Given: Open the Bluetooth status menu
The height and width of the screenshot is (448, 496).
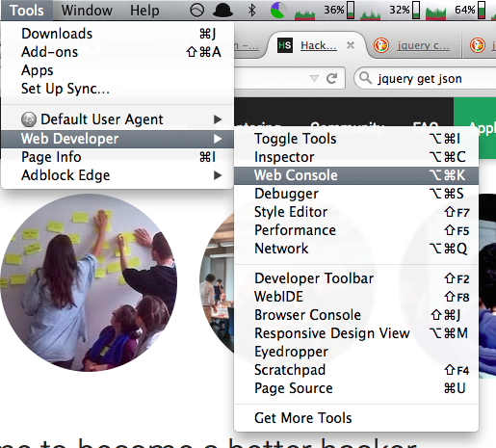Looking at the screenshot, I should point(252,11).
